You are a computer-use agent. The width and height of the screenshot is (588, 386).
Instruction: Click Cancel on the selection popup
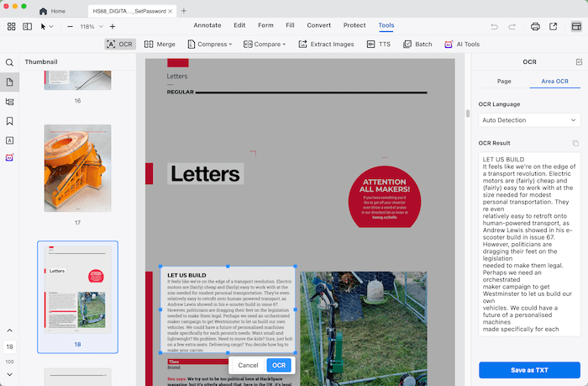coord(248,365)
